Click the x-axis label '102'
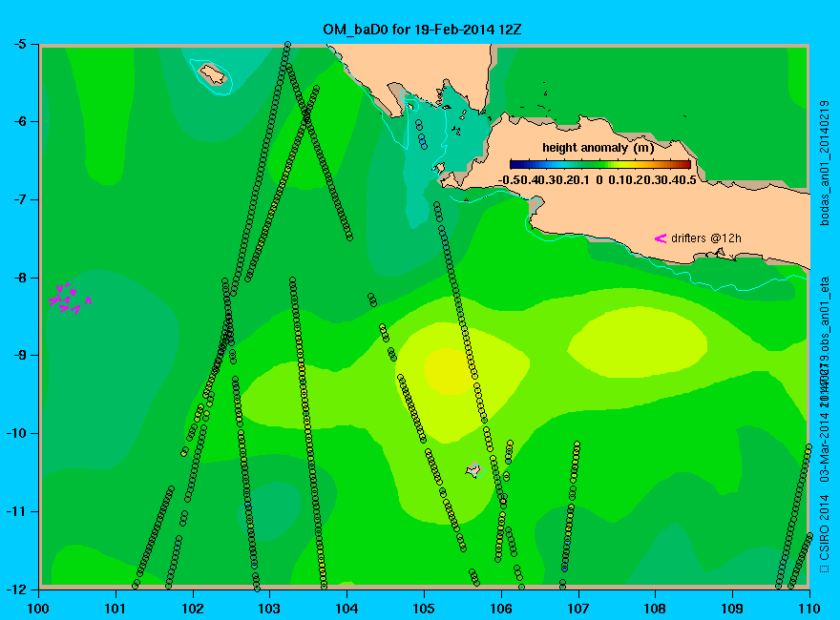Image resolution: width=840 pixels, height=620 pixels. [193, 609]
